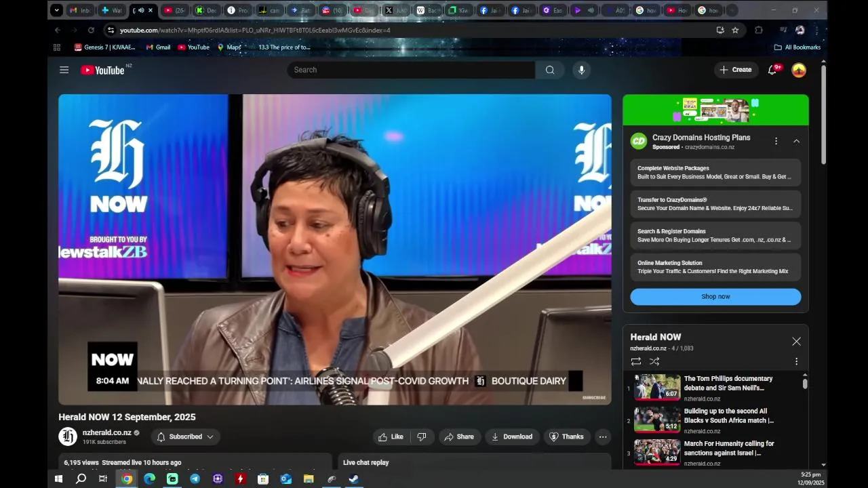This screenshot has height=488, width=868.
Task: Reload the page
Action: [x=91, y=30]
